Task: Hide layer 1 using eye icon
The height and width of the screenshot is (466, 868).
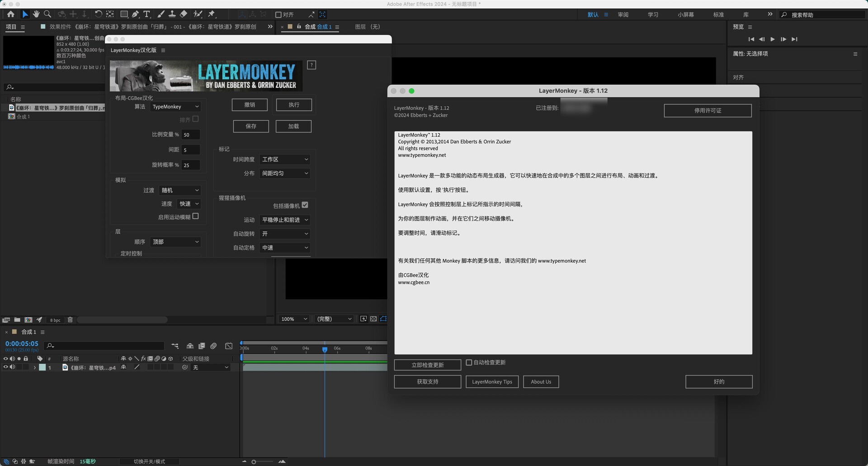Action: 6,367
